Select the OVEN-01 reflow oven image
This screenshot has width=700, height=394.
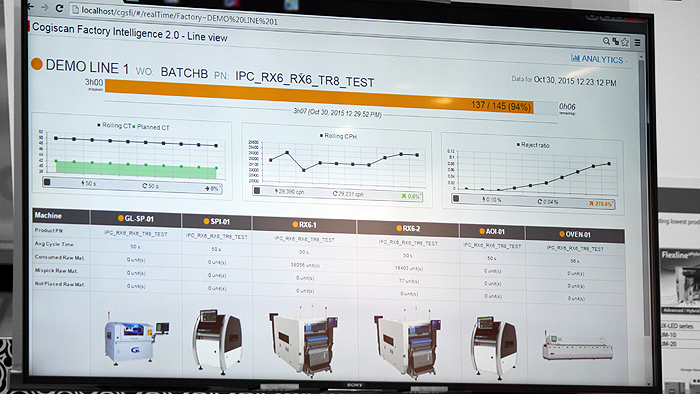click(578, 347)
